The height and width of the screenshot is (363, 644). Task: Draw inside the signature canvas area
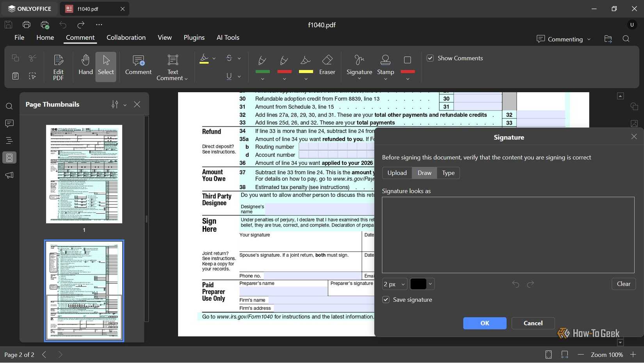(508, 235)
